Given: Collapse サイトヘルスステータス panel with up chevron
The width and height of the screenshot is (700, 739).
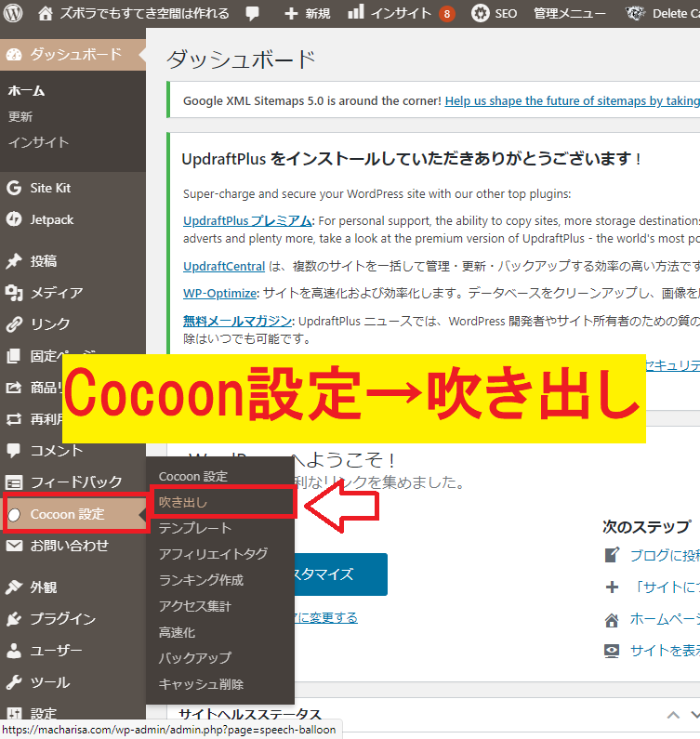Looking at the screenshot, I should pos(673,715).
